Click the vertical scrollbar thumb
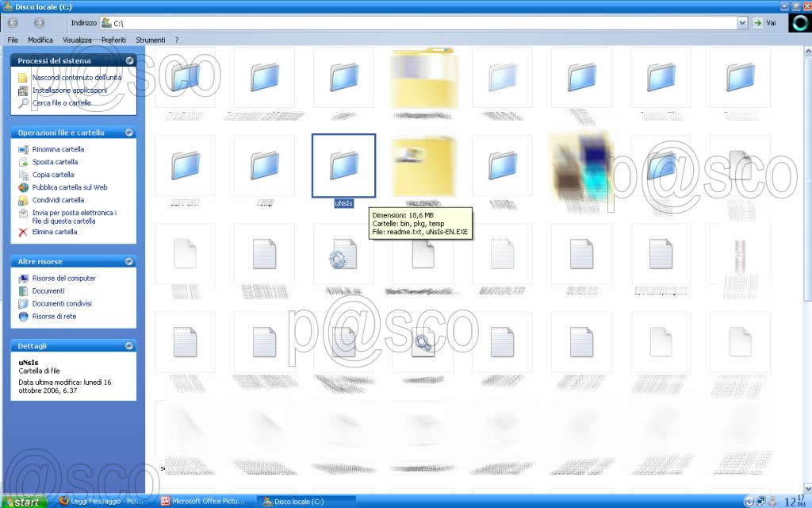This screenshot has width=812, height=508. click(807, 178)
